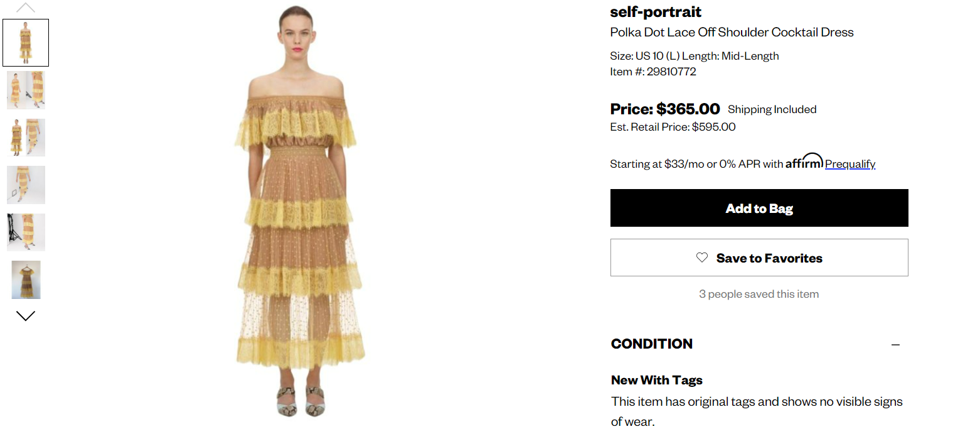Click the heart icon beside Save to Favorites
This screenshot has height=429, width=980.
coord(702,258)
